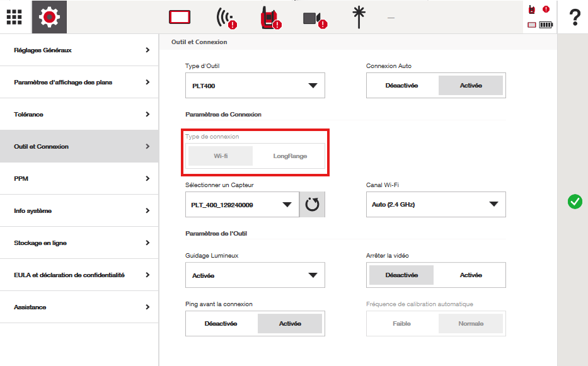Open the apps grid menu

14,17
